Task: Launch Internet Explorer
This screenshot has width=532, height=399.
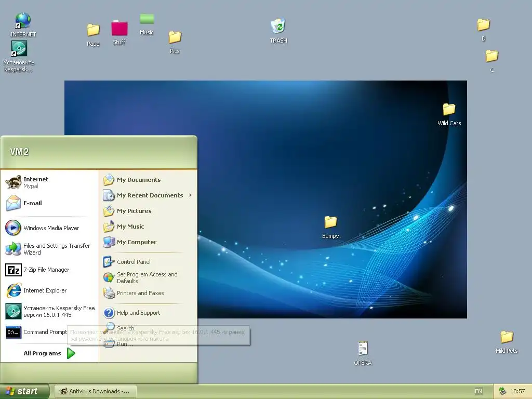Action: coord(49,290)
